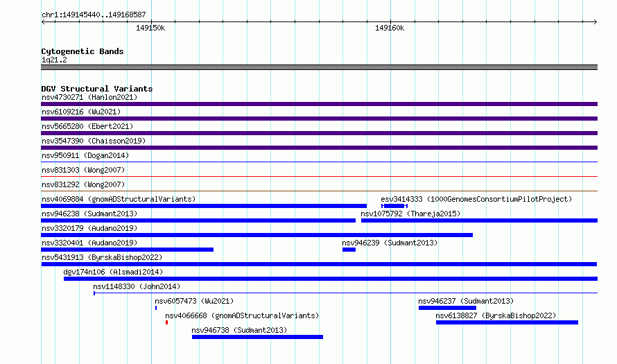Image resolution: width=617 pixels, height=364 pixels.
Task: Click the right arrowhead of the ruler
Action: tap(596, 22)
